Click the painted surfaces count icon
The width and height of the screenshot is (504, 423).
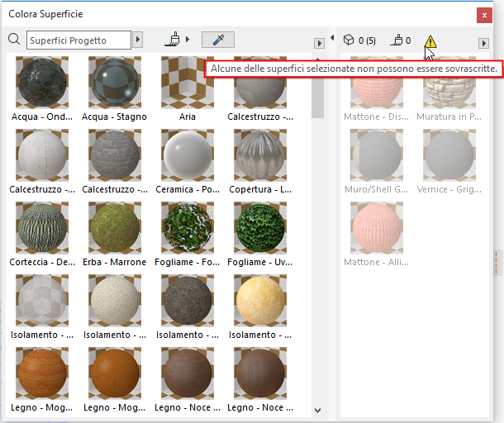[x=396, y=40]
